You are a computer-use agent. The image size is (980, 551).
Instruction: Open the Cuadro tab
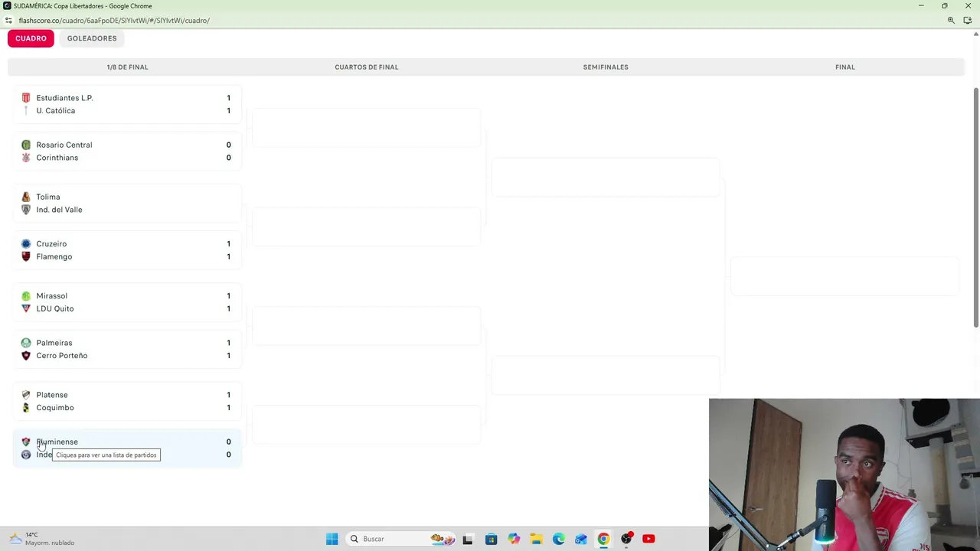(x=31, y=38)
